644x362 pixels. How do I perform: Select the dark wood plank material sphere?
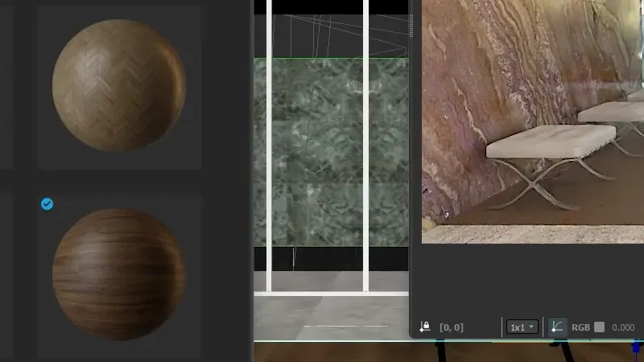(118, 274)
